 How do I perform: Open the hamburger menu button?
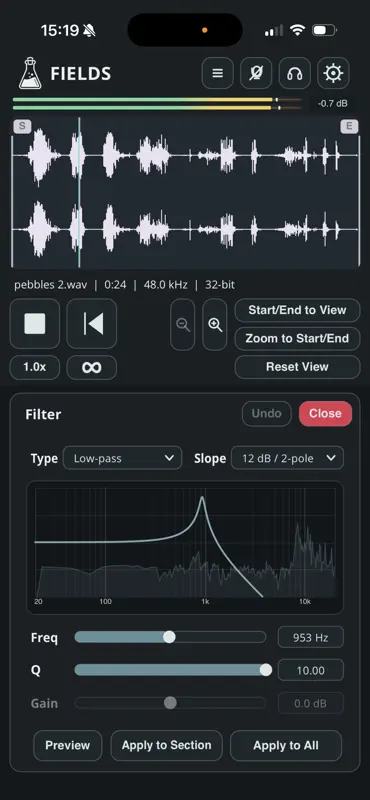[x=218, y=73]
